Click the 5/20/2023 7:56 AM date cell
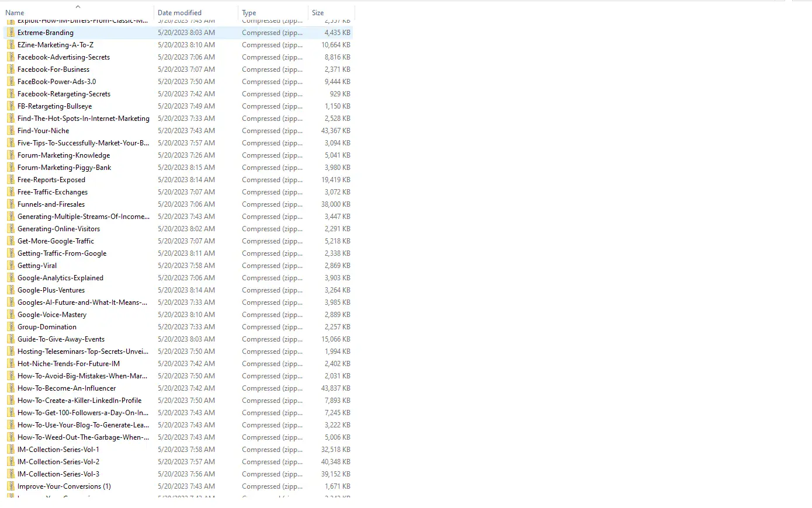The height and width of the screenshot is (508, 812). click(186, 474)
